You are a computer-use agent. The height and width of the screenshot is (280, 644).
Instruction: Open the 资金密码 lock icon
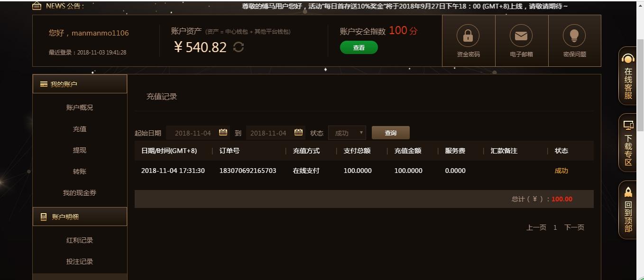coord(468,36)
